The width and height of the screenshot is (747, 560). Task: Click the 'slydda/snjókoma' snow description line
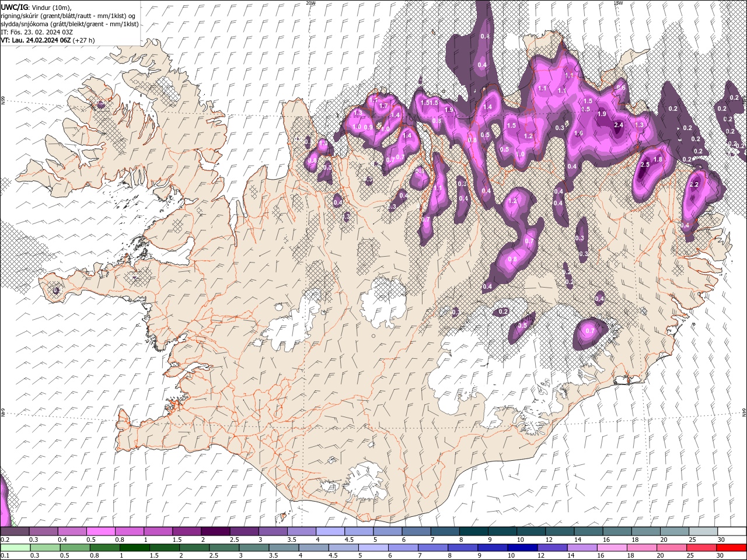tap(69, 24)
